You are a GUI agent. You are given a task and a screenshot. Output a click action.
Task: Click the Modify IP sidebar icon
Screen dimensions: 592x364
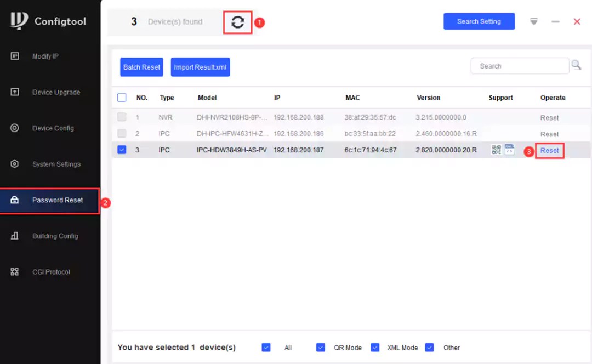tap(15, 56)
